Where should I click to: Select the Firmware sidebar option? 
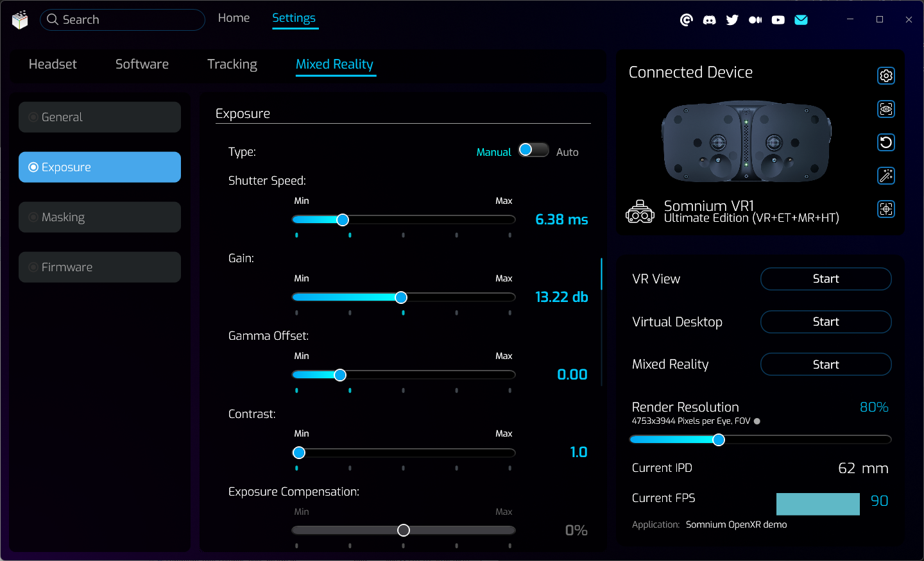tap(99, 267)
